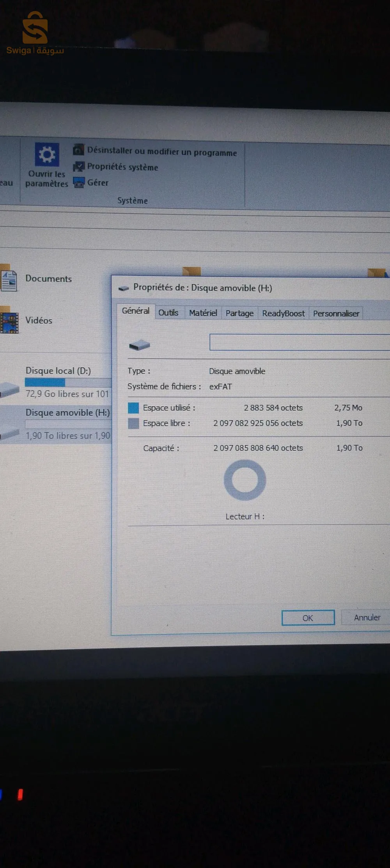Viewport: 390px width, 868px height.
Task: Switch to the Général tab
Action: click(135, 311)
